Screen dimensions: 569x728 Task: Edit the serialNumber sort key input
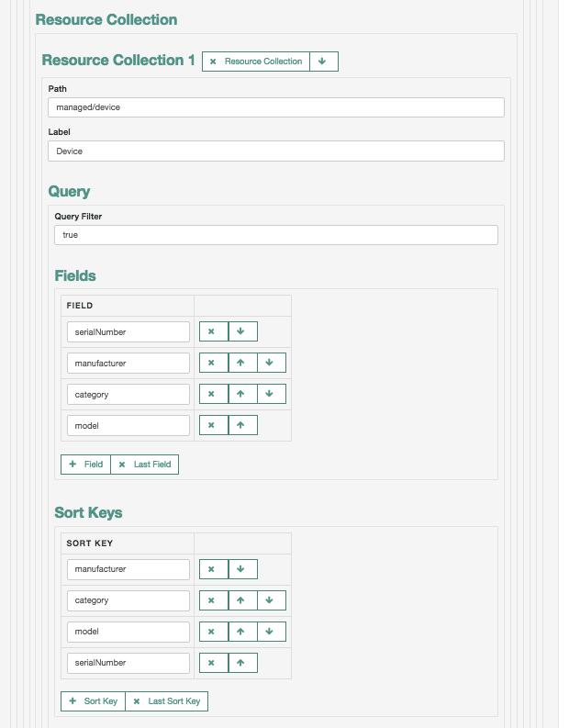click(x=128, y=663)
